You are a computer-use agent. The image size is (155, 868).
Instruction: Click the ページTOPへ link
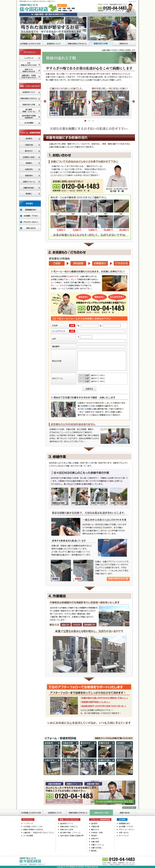[x=129, y=807]
